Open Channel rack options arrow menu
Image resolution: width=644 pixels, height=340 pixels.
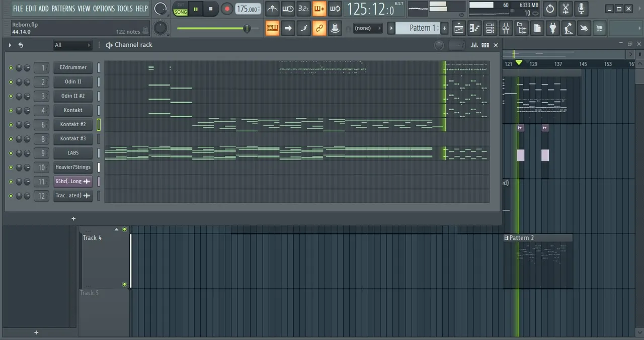[10, 45]
